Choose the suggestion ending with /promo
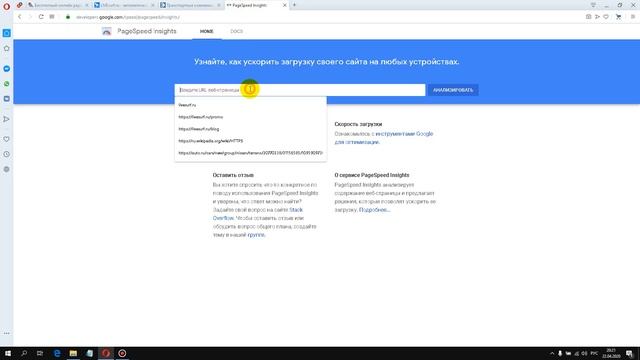Viewport: 640px width, 360px height. [x=251, y=117]
